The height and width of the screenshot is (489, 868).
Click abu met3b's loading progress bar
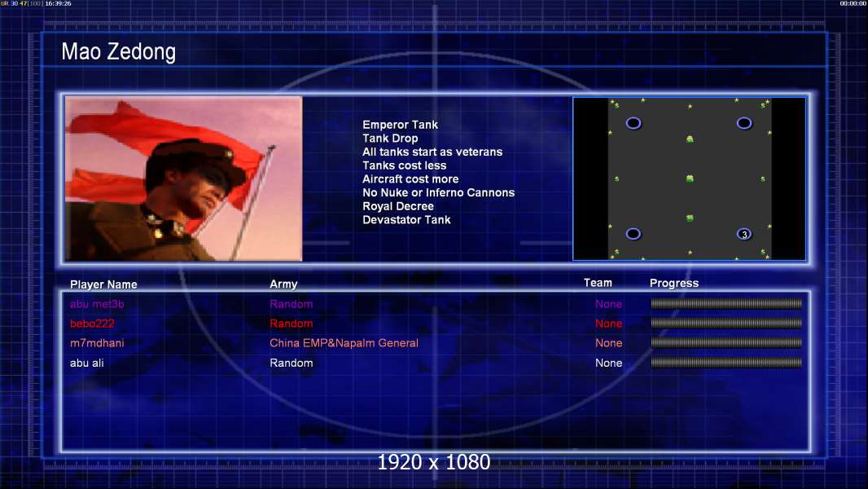click(x=726, y=303)
